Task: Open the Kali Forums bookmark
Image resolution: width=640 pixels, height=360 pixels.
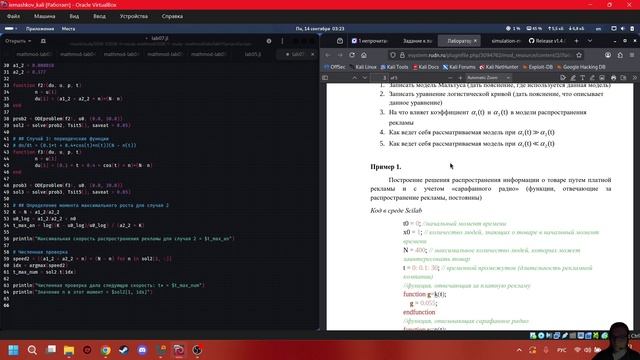Action: click(459, 67)
